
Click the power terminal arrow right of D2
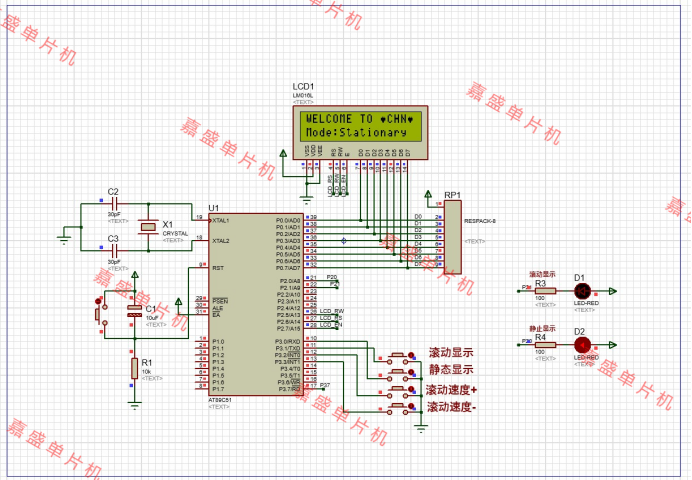[613, 345]
